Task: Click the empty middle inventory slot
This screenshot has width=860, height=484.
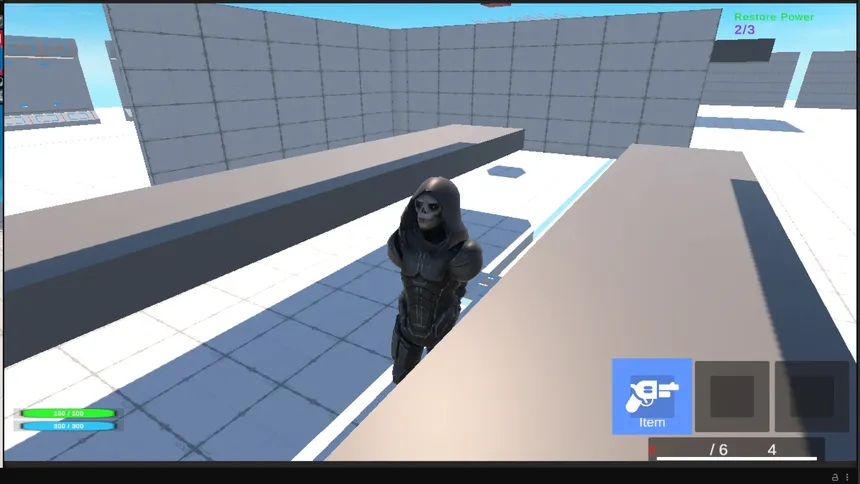Action: pyautogui.click(x=731, y=396)
